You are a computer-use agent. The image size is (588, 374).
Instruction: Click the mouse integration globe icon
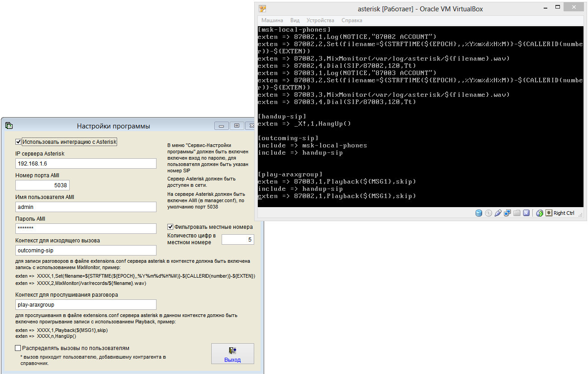[540, 213]
